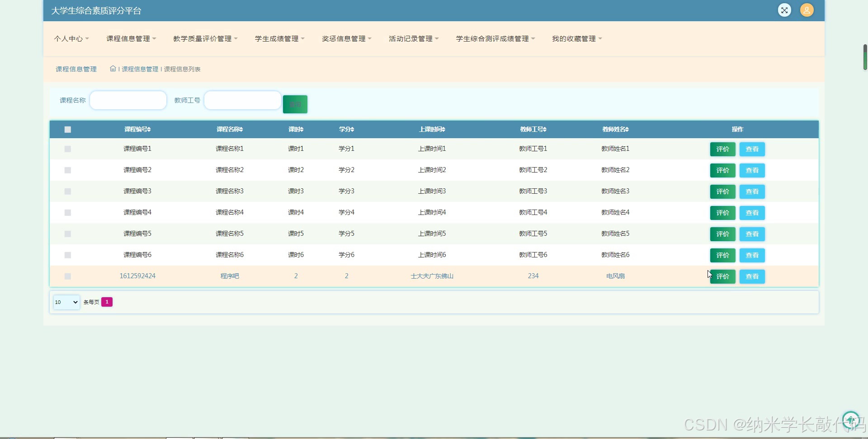The height and width of the screenshot is (439, 868).
Task: Click the green search button
Action: (295, 104)
